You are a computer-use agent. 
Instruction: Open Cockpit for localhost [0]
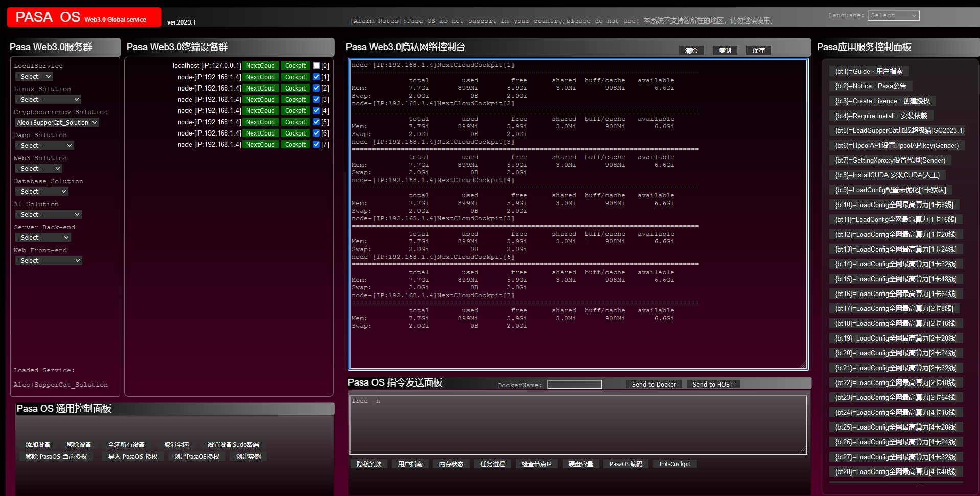[295, 65]
